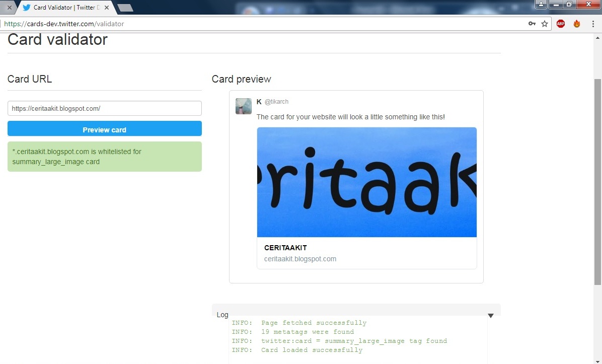Open the @tikarch handle link
This screenshot has width=602, height=364.
coord(276,102)
